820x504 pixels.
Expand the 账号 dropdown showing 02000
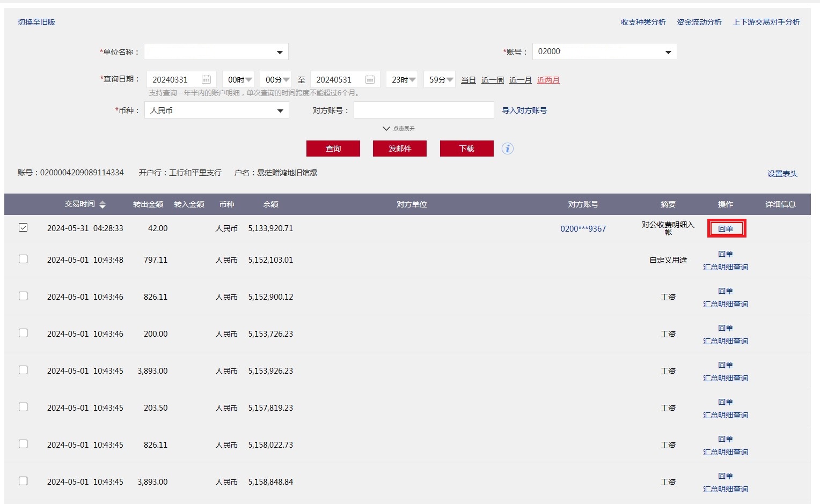pos(668,52)
